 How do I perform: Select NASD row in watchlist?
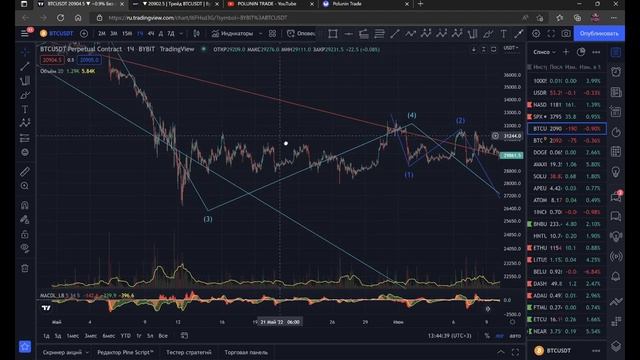point(567,105)
